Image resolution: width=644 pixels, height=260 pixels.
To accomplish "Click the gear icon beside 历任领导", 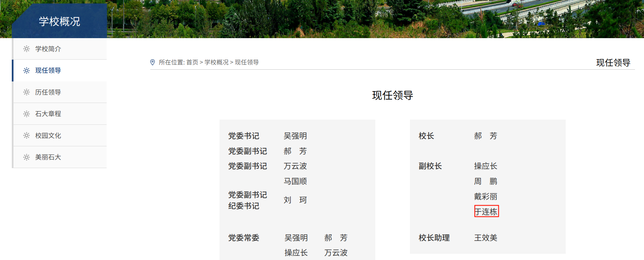I will pos(26,92).
